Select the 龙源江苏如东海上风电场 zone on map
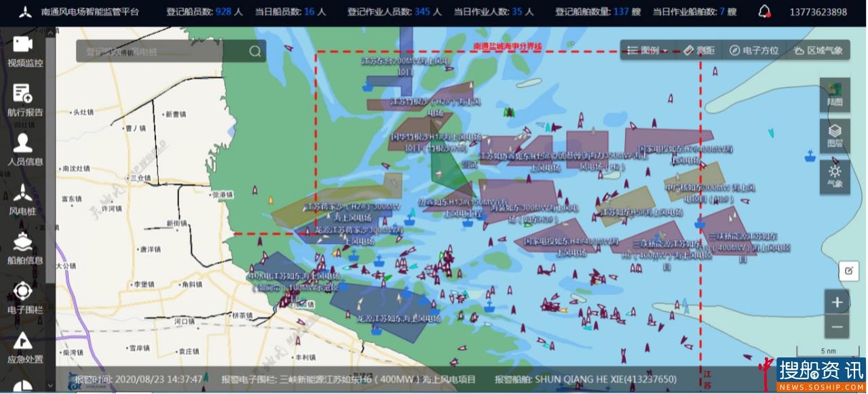Screen dimensions: 868x394 click(399, 318)
